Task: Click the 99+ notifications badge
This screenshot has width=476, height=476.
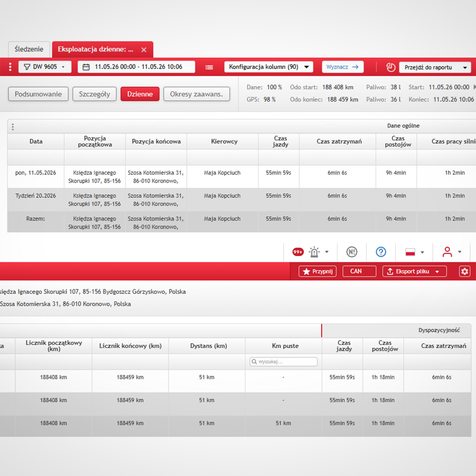Action: pos(298,252)
